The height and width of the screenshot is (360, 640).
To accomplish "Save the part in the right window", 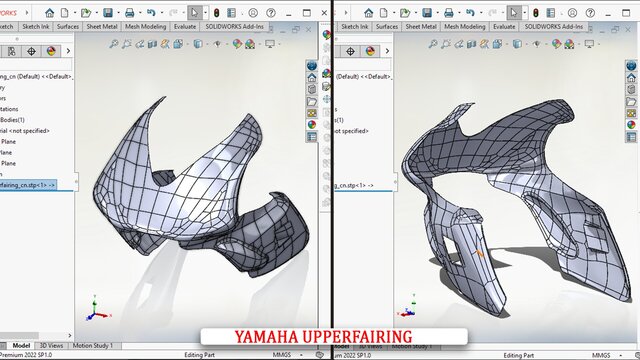I will (x=427, y=13).
